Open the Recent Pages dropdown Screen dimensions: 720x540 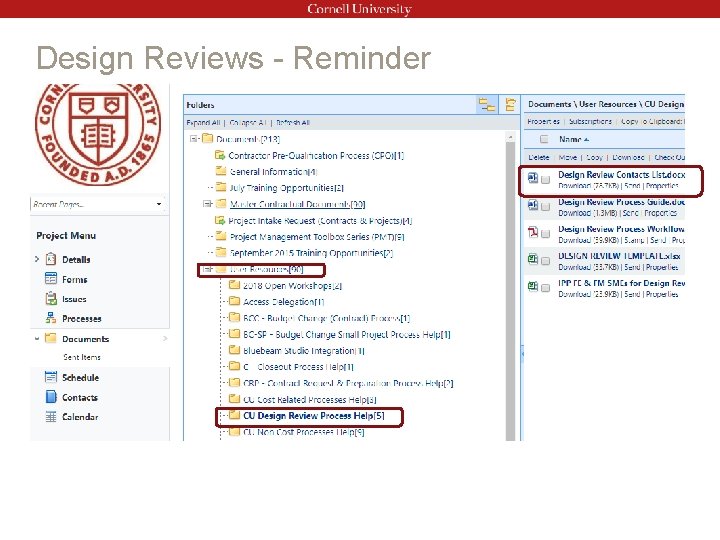159,204
